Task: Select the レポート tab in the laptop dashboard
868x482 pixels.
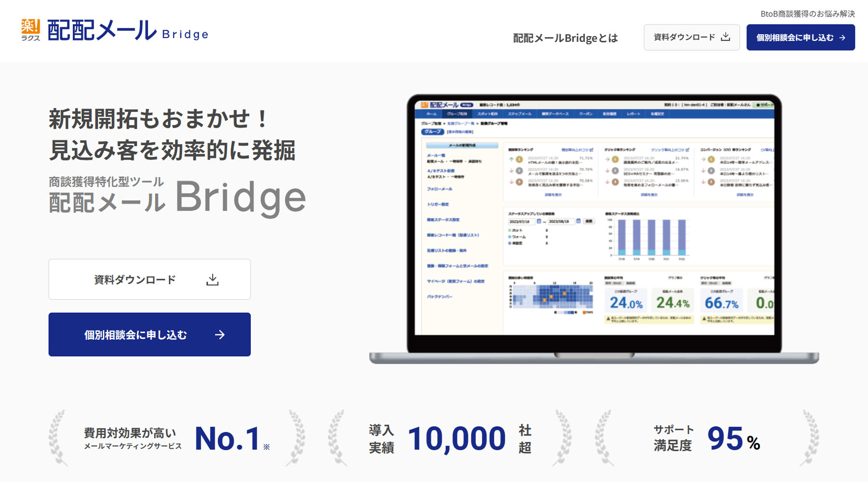Action: pyautogui.click(x=634, y=114)
